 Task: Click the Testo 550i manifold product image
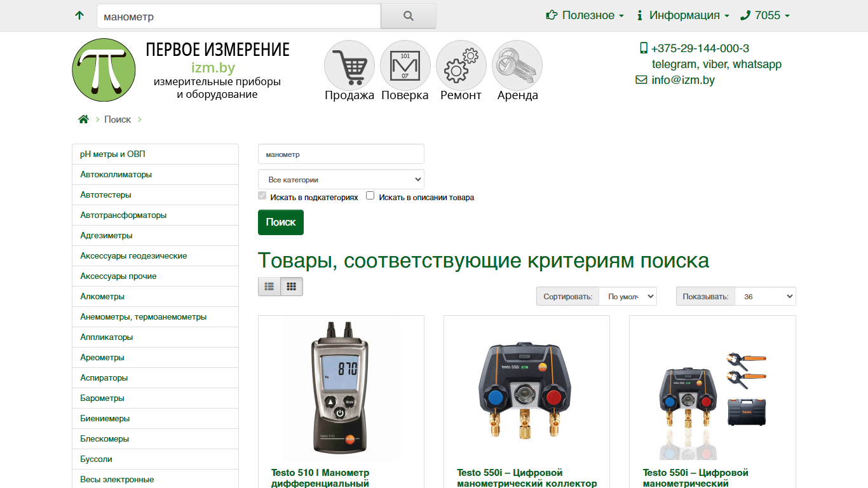tap(527, 388)
